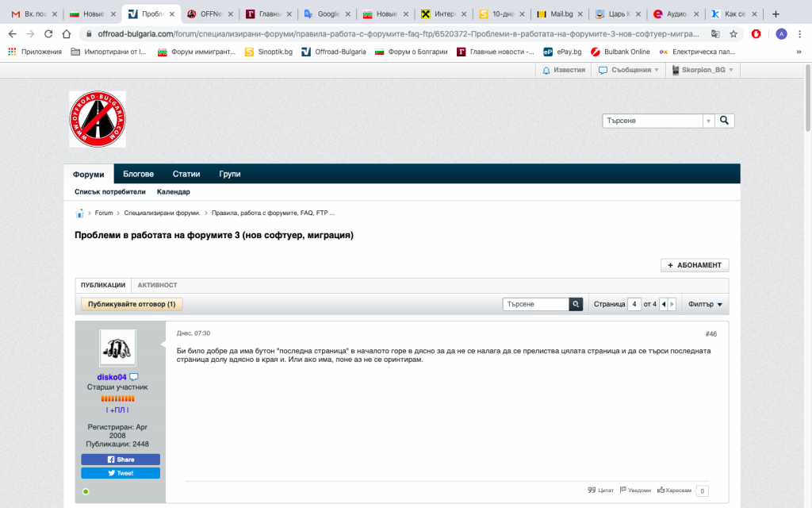Select the Блогове navigation tab
This screenshot has width=812, height=508.
[x=138, y=174]
